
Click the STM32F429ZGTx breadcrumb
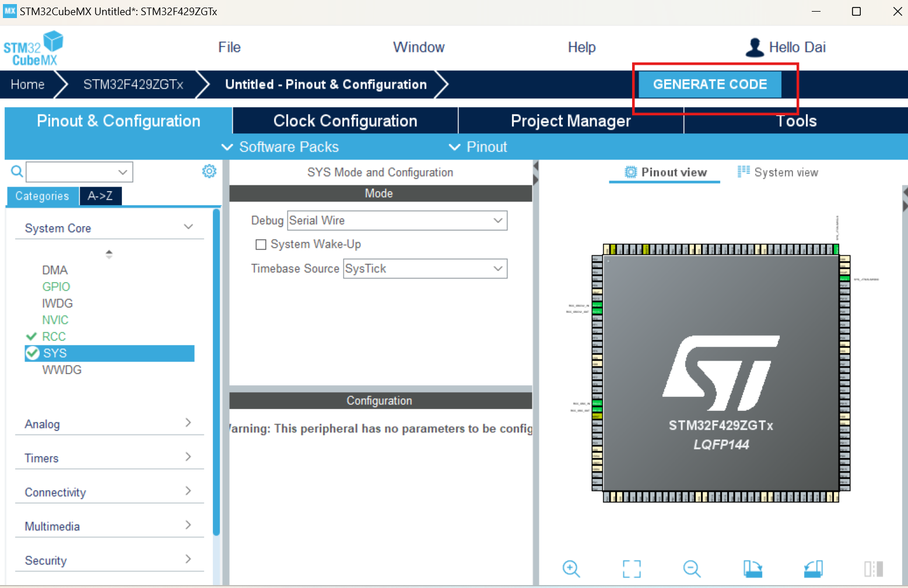click(133, 84)
